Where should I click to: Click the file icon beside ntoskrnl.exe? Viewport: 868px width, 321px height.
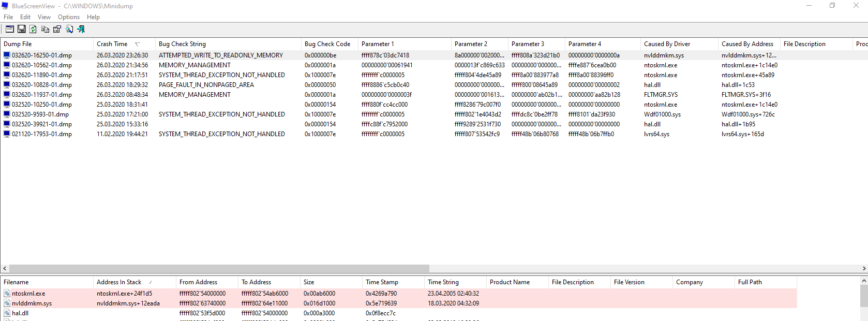pyautogui.click(x=7, y=294)
